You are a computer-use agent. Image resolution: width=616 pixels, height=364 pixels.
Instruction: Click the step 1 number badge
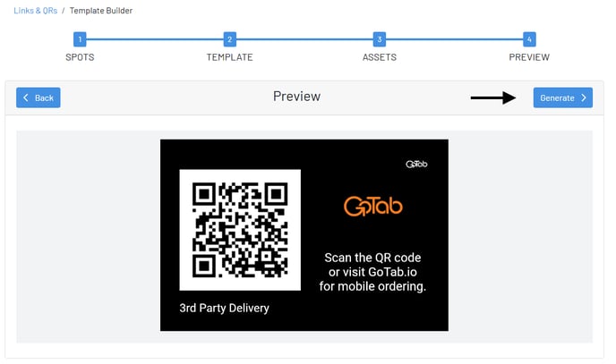tap(80, 39)
